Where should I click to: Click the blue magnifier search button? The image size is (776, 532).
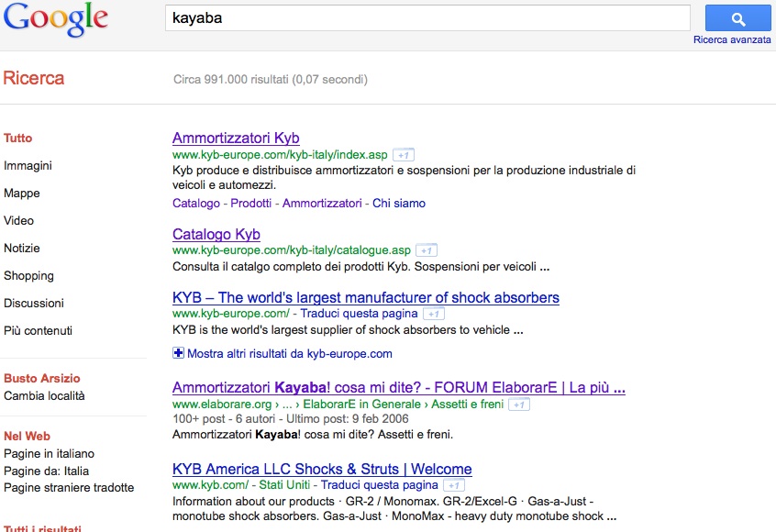pyautogui.click(x=737, y=19)
